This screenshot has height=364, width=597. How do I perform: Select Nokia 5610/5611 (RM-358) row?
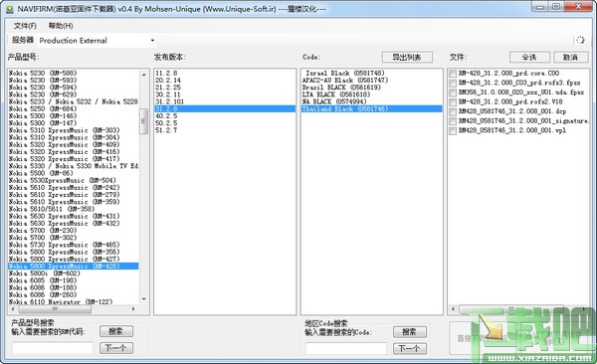coord(74,209)
